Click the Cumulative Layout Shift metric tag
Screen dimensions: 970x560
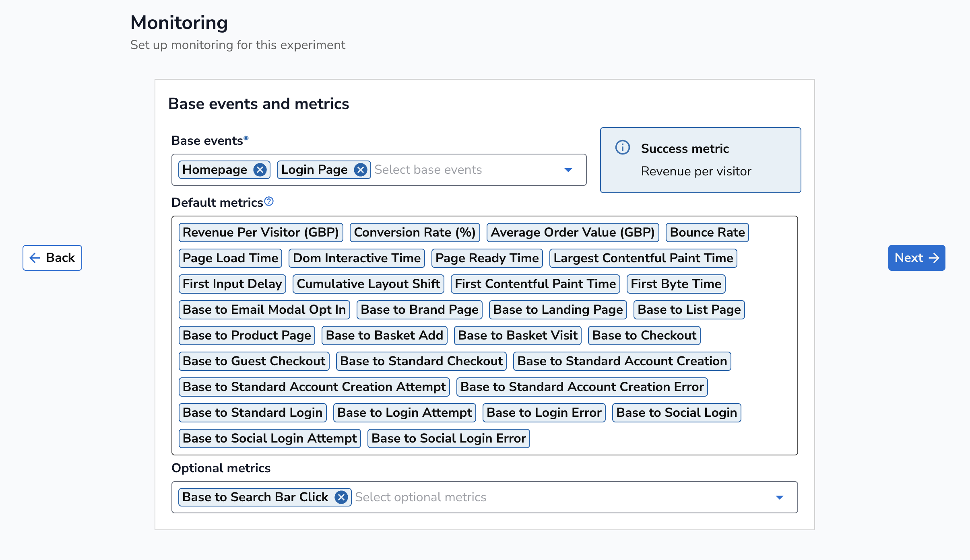click(x=368, y=284)
